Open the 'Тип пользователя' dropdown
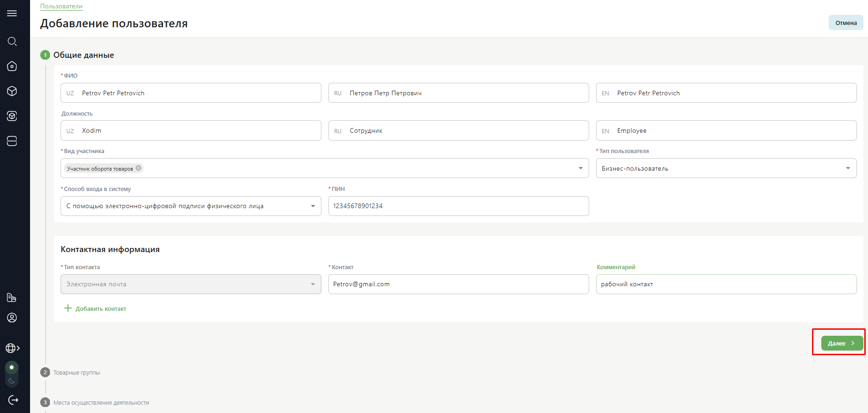 [726, 168]
